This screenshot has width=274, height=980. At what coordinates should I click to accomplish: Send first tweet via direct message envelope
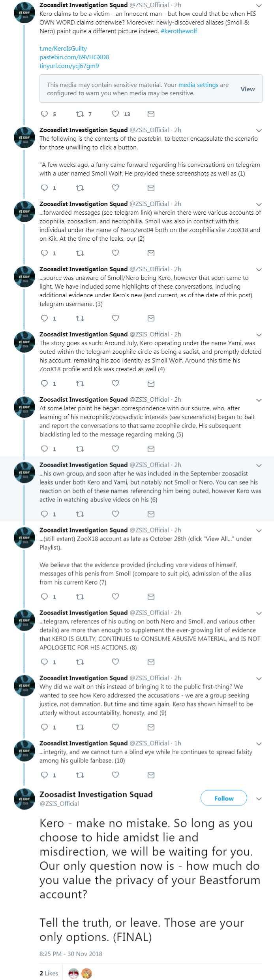point(151,114)
